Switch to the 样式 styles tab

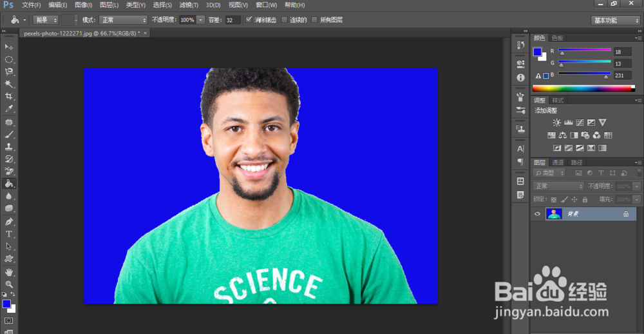558,101
